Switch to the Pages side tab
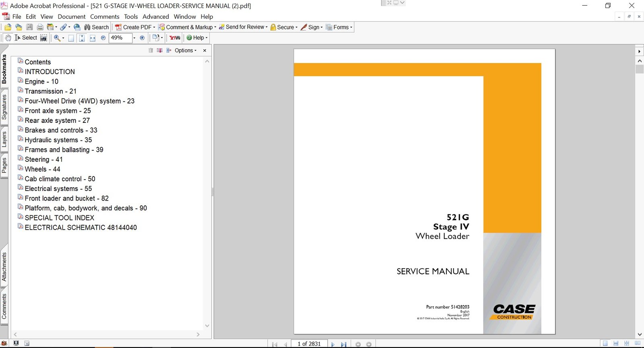Viewport: 644px width, 348px height. pyautogui.click(x=4, y=165)
